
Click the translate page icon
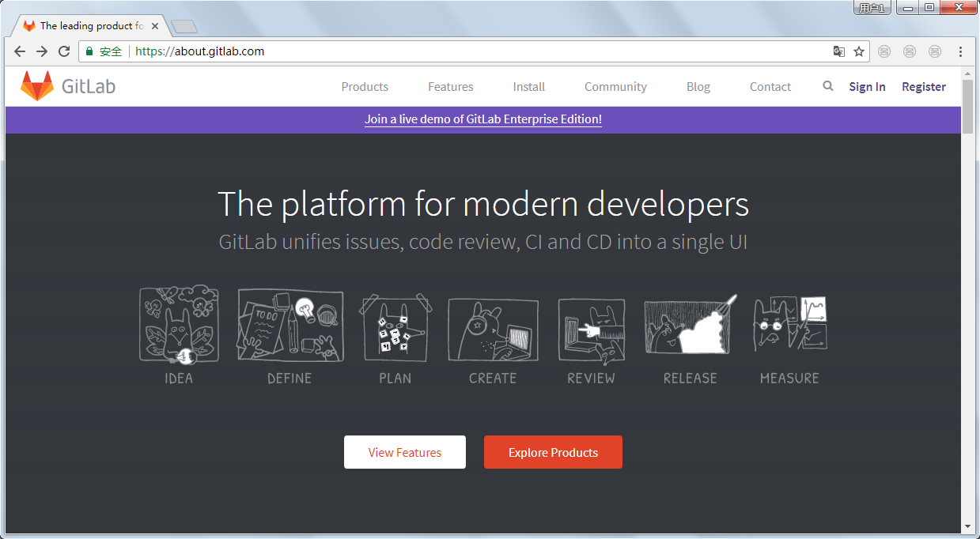pos(839,51)
